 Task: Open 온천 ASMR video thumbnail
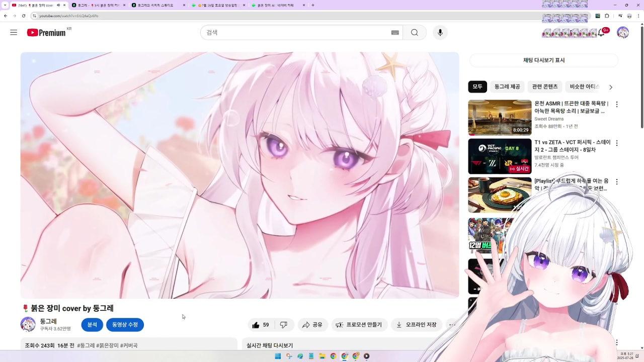(x=500, y=118)
